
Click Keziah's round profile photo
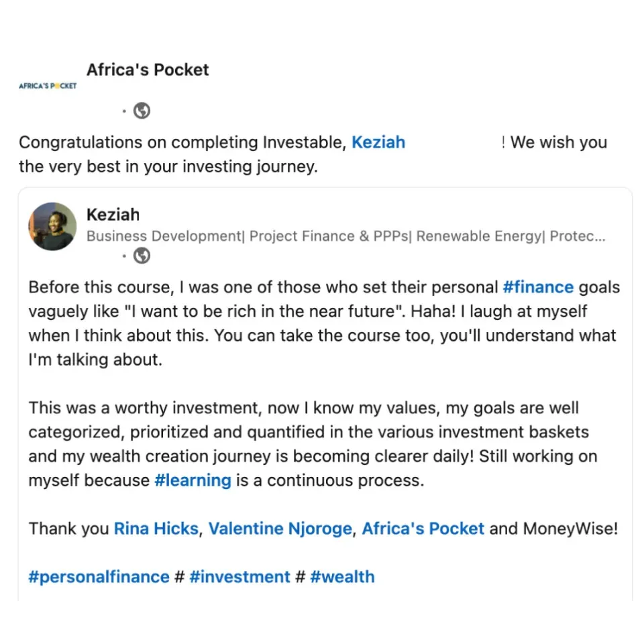52,227
